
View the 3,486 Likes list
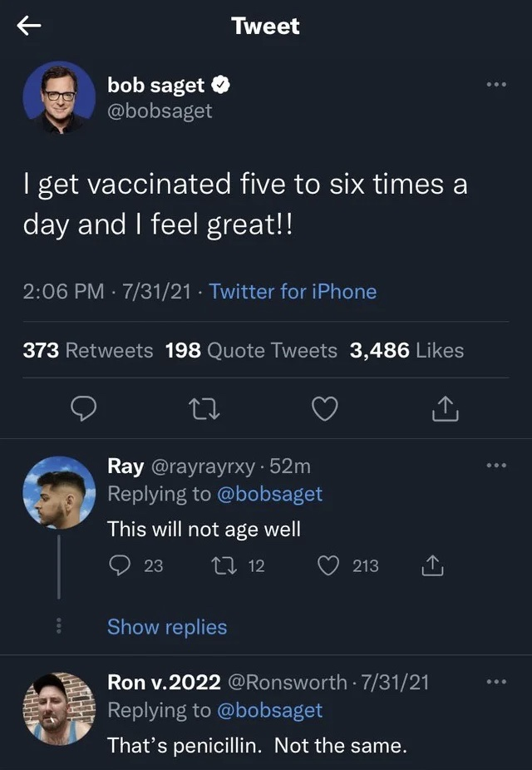point(406,350)
